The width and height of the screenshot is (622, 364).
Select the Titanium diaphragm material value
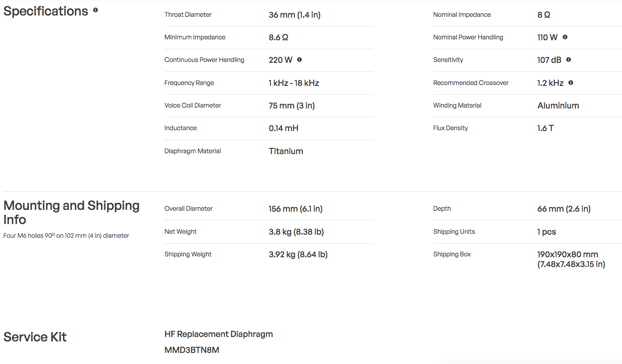pos(286,151)
